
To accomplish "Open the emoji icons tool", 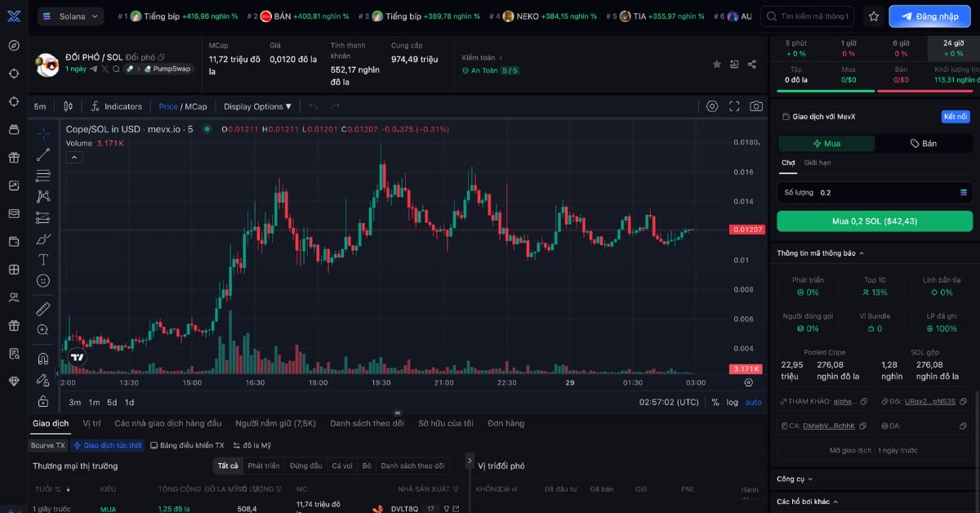I will pyautogui.click(x=43, y=280).
